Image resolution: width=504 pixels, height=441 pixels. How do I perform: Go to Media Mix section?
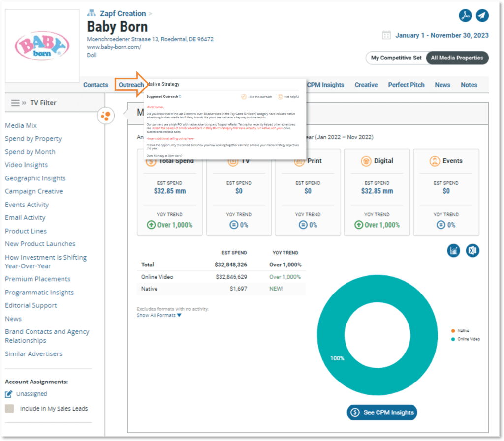coord(21,125)
